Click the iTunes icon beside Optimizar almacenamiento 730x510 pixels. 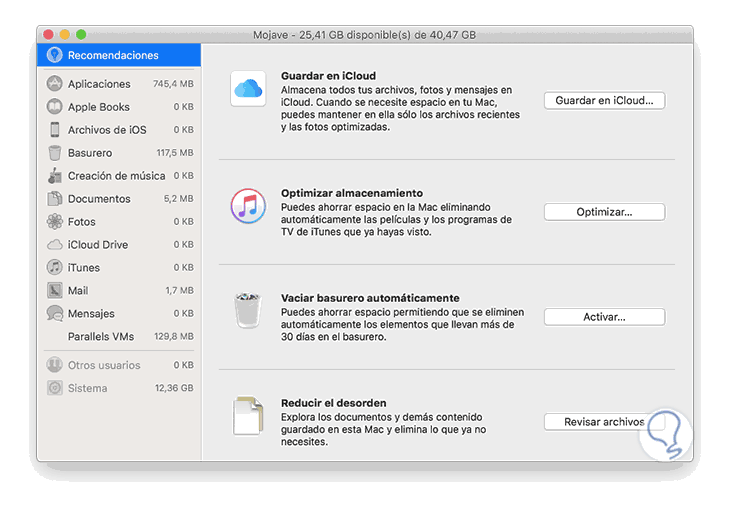pos(248,206)
